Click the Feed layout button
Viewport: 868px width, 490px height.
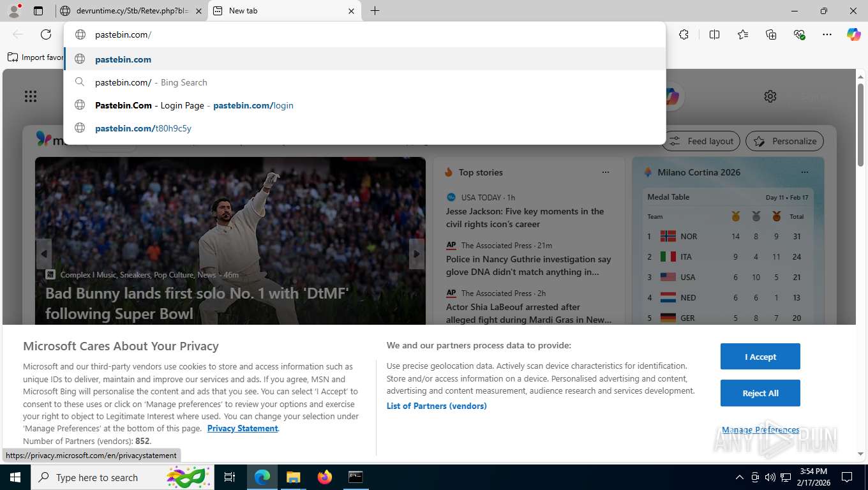coord(701,141)
